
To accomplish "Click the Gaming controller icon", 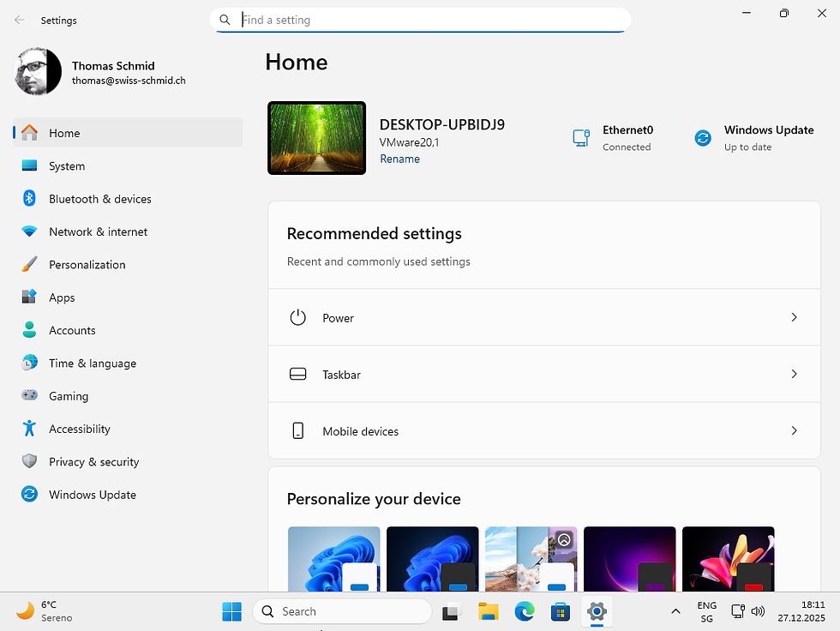I will coord(29,395).
